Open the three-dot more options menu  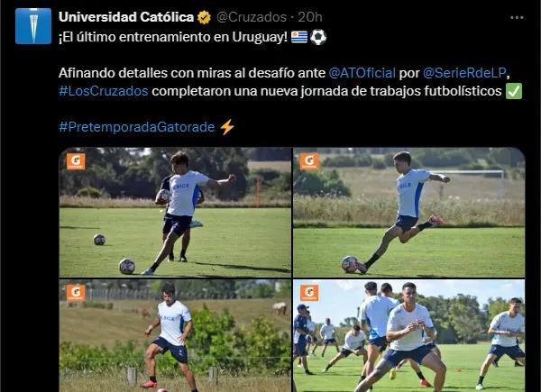(x=517, y=18)
